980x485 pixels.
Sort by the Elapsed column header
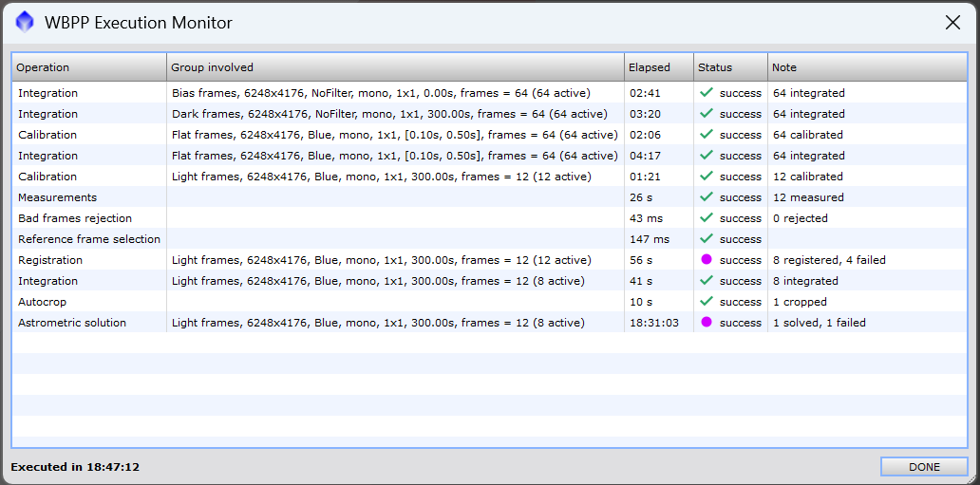coord(658,67)
